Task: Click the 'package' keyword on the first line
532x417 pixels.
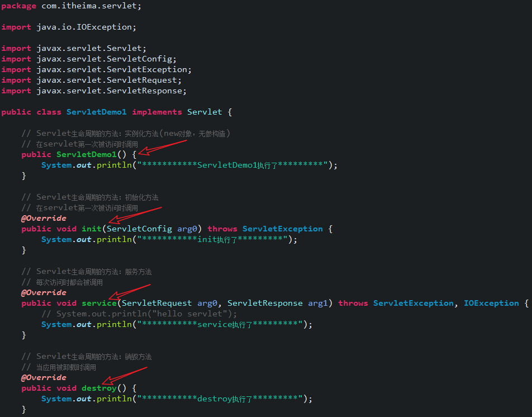Action: point(18,6)
